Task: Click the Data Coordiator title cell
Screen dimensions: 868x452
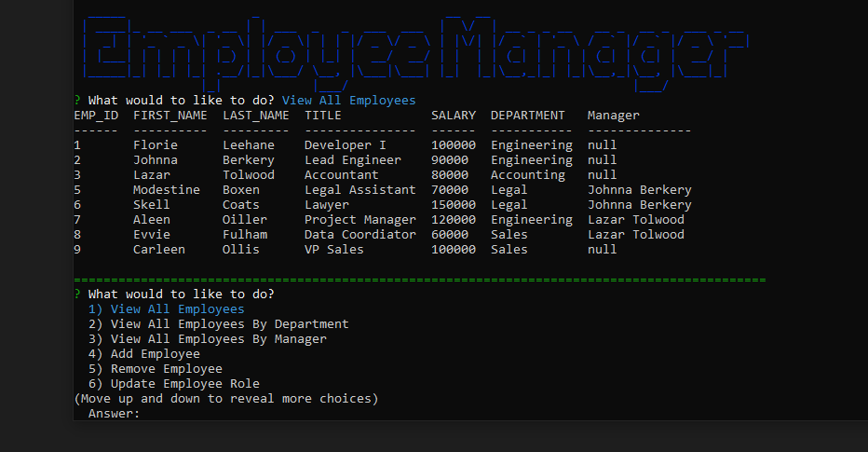Action: [x=359, y=235]
